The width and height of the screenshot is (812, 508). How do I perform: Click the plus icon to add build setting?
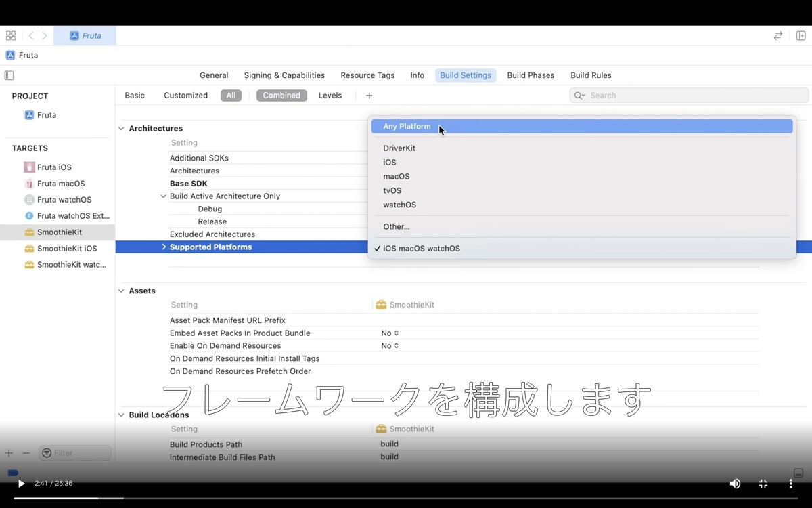(x=369, y=96)
